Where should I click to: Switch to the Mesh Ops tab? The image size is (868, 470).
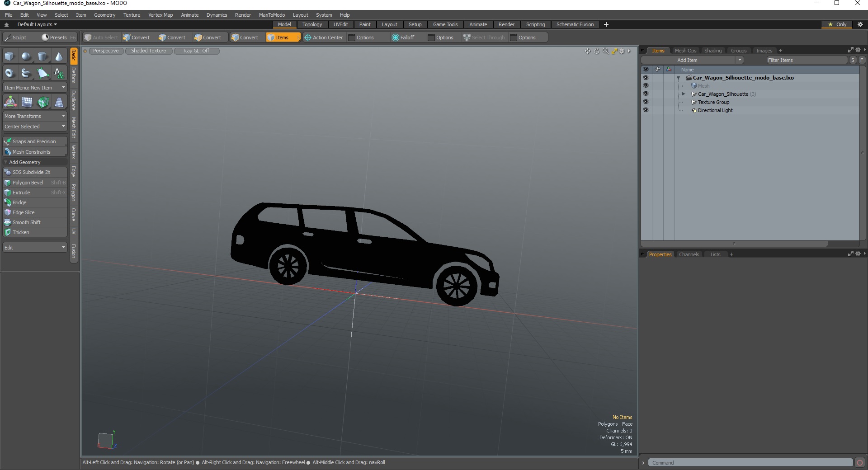685,51
